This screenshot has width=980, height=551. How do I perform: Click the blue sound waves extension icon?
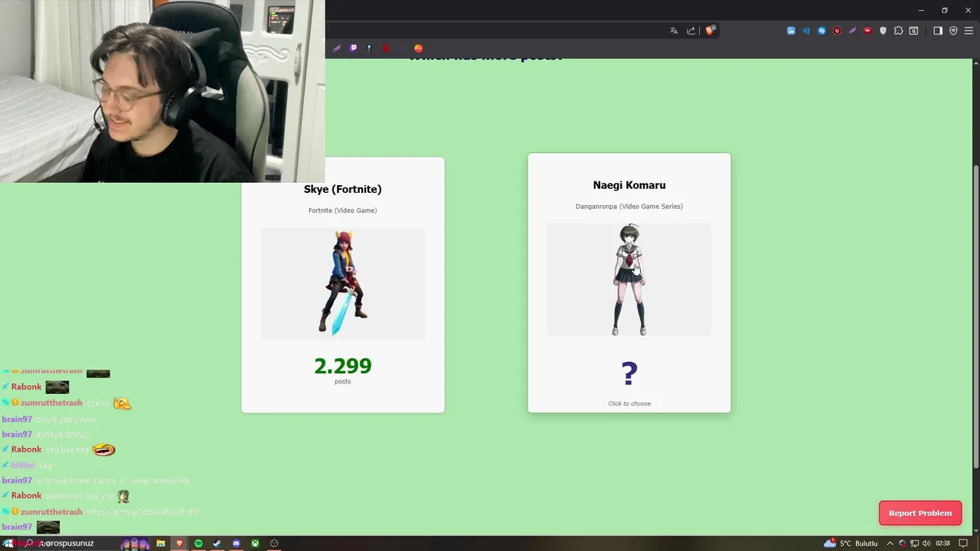click(806, 31)
